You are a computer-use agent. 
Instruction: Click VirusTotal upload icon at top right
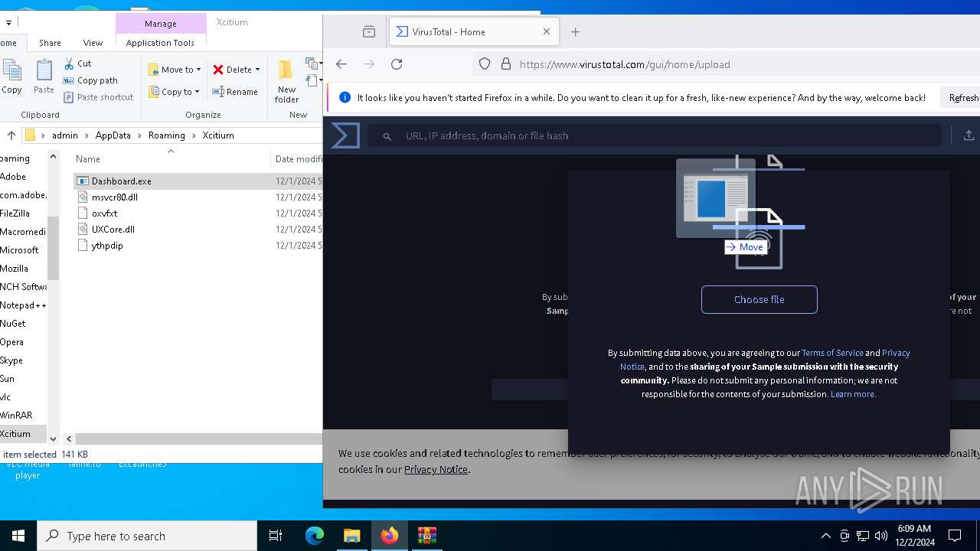(x=969, y=135)
